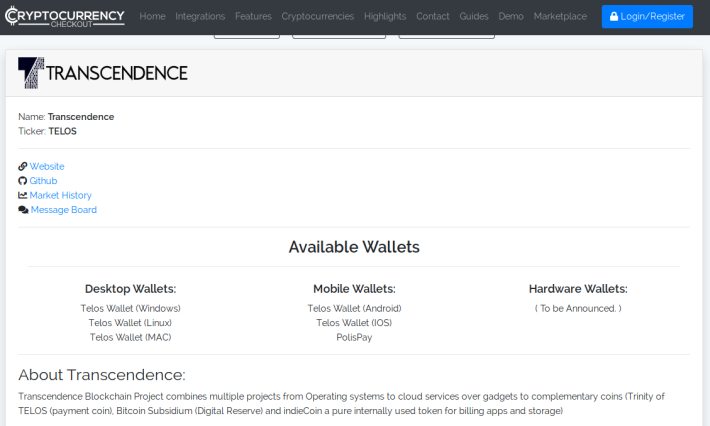Open the Contact nav item
This screenshot has height=426, width=710.
tap(432, 16)
